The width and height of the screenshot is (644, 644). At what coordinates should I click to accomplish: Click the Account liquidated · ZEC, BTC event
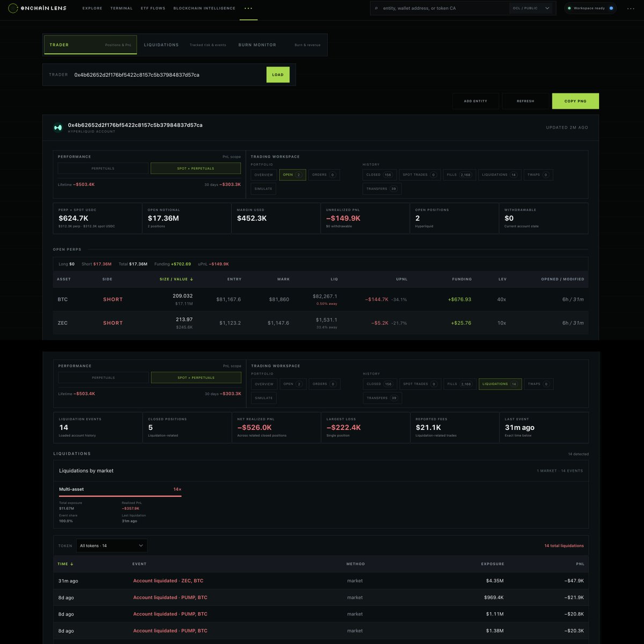tap(168, 581)
